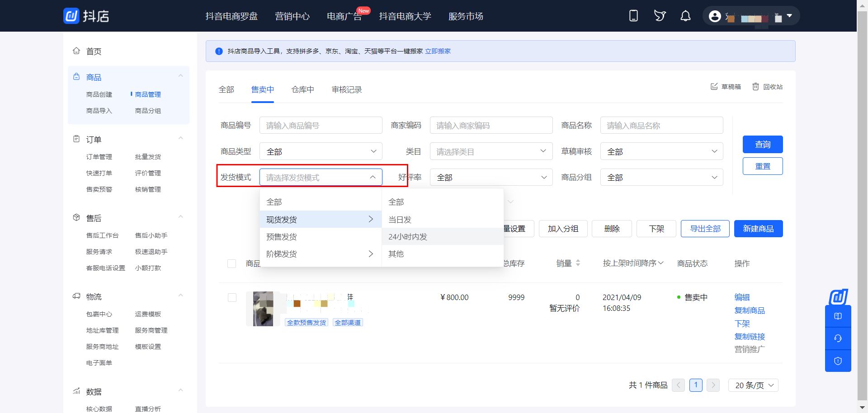Click the 新建商品 button
The image size is (868, 413).
coord(758,229)
